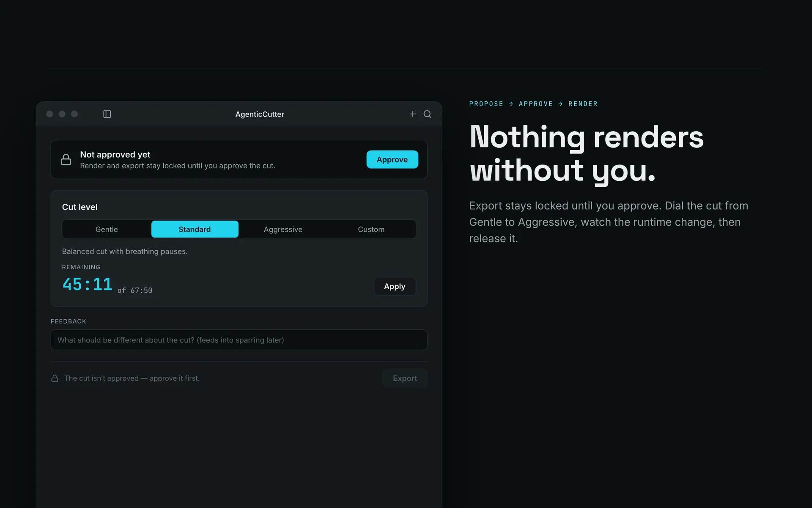Click the small lock icon near export notice
Viewport: 812px width, 508px height.
55,378
